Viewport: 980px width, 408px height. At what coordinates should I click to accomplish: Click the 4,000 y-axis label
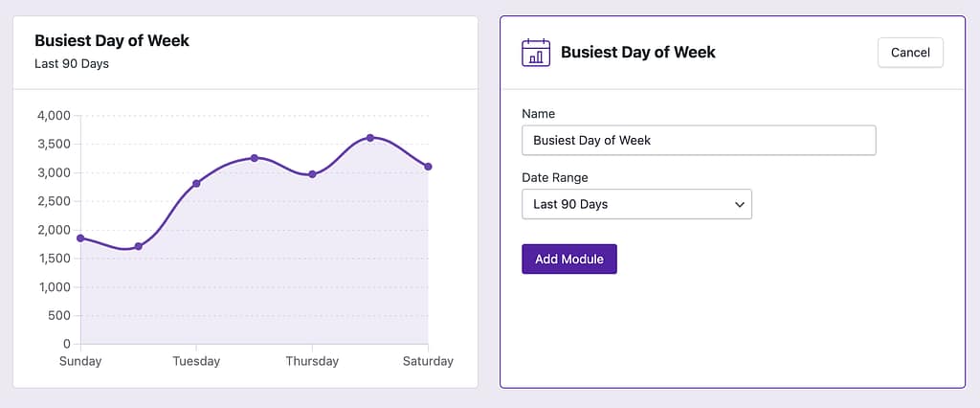54,116
